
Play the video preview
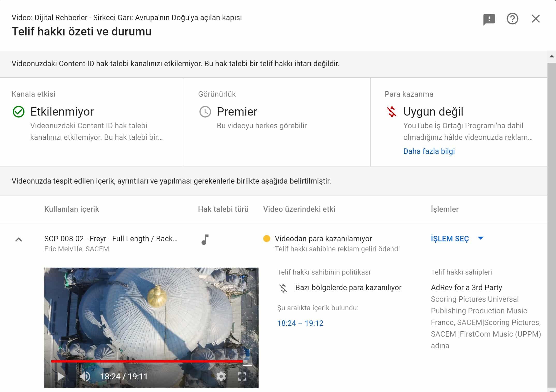pyautogui.click(x=61, y=376)
